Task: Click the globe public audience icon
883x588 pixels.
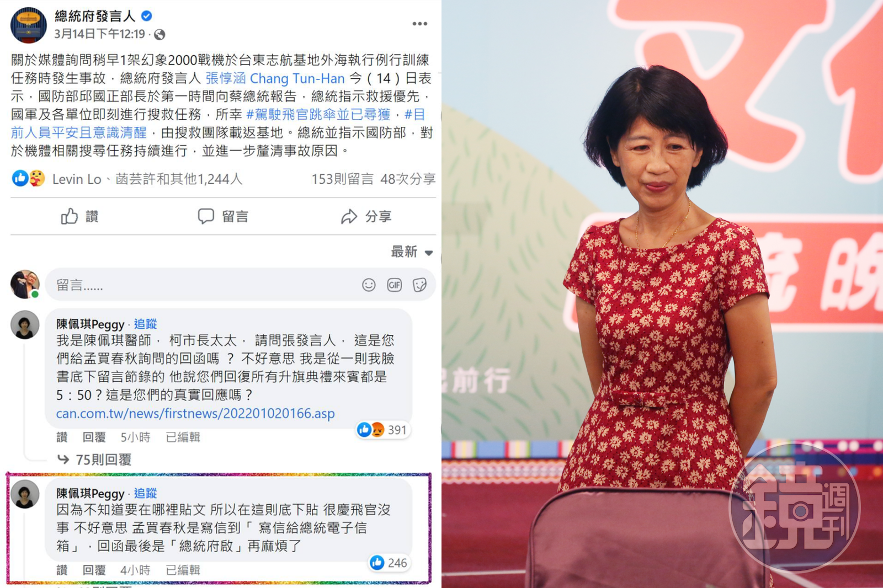Action: (159, 35)
